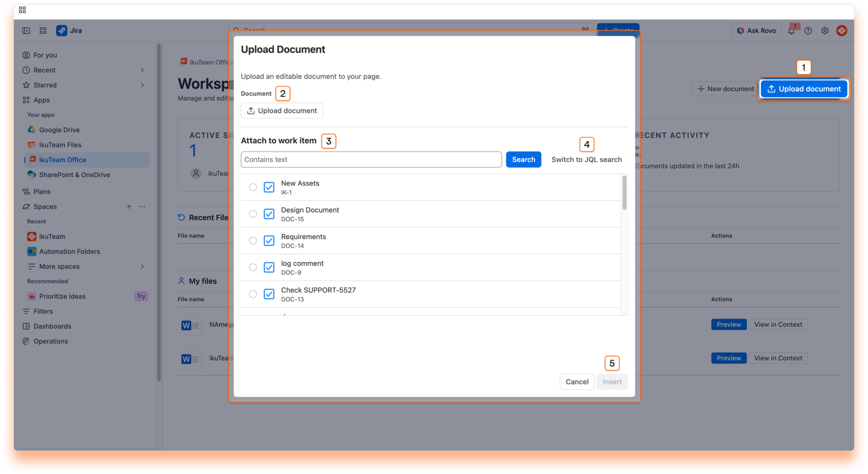The height and width of the screenshot is (474, 868).
Task: Click the Ask Rovo button
Action: click(756, 30)
